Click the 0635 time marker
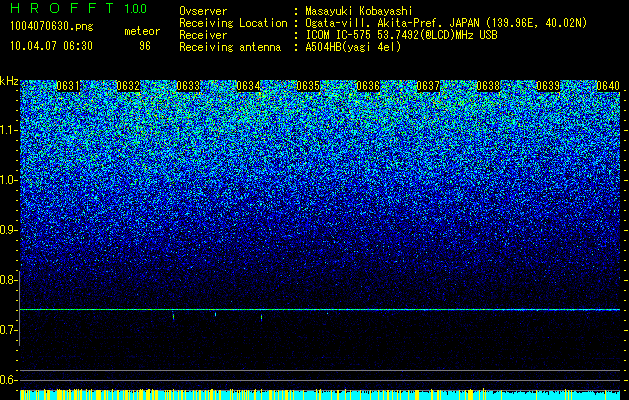 (x=308, y=86)
